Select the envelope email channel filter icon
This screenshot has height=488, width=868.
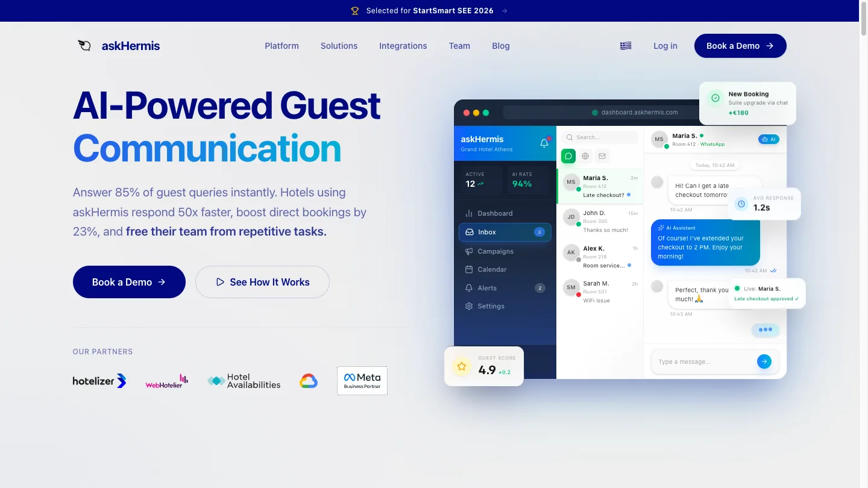602,156
